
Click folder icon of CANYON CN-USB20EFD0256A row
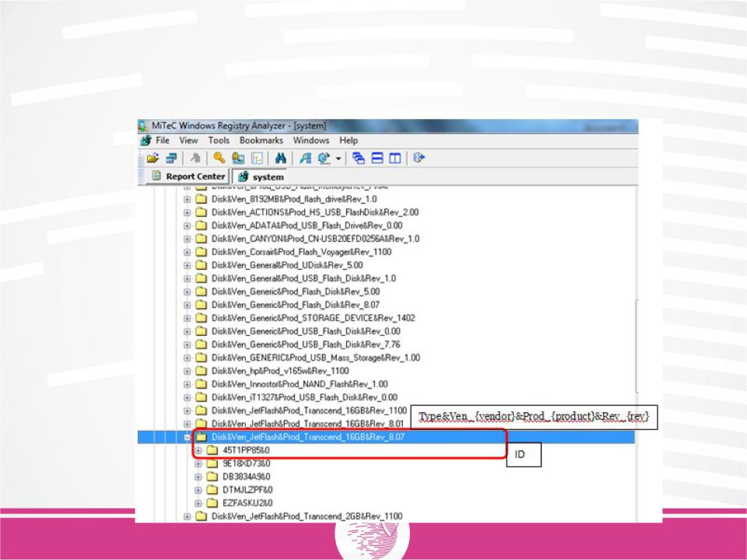pyautogui.click(x=202, y=239)
